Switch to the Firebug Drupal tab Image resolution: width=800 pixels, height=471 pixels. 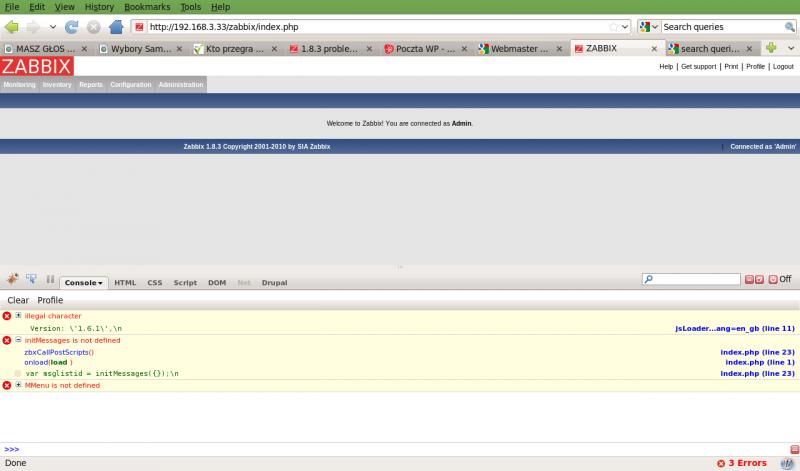click(x=274, y=283)
